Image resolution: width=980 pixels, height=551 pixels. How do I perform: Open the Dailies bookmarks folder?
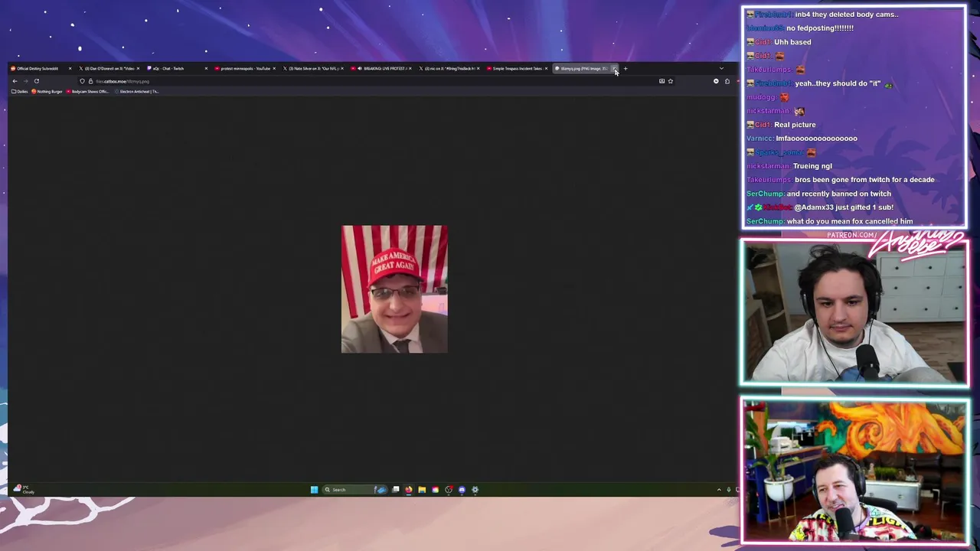(21, 92)
